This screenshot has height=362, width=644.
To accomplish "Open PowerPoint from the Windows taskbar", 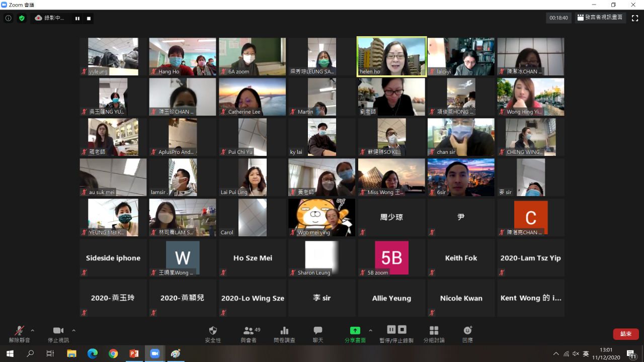I will pyautogui.click(x=134, y=353).
